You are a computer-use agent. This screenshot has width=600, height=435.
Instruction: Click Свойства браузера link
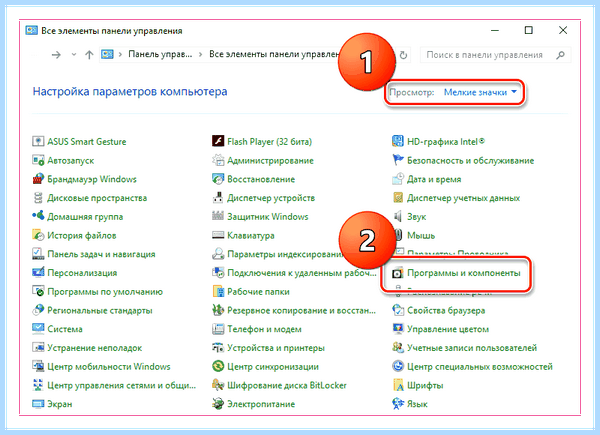click(x=446, y=310)
